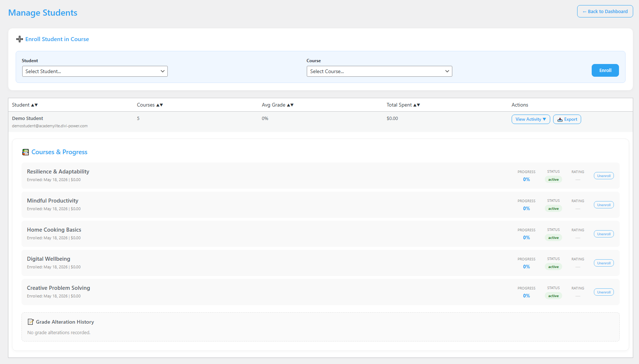This screenshot has width=639, height=364.
Task: Sort table by Courses column arrows
Action: click(x=160, y=105)
